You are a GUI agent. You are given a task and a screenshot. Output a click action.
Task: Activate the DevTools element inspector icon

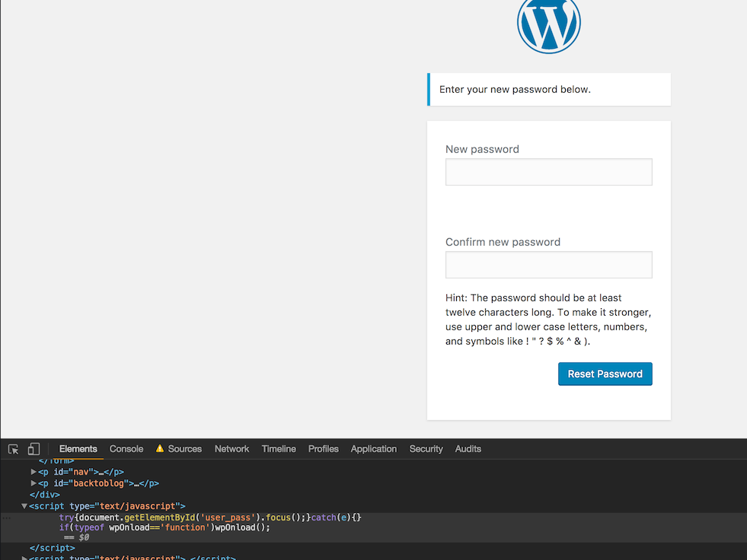point(14,449)
